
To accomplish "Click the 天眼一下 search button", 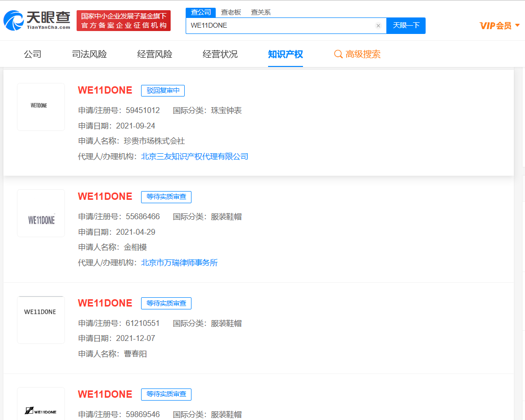I will [x=406, y=25].
